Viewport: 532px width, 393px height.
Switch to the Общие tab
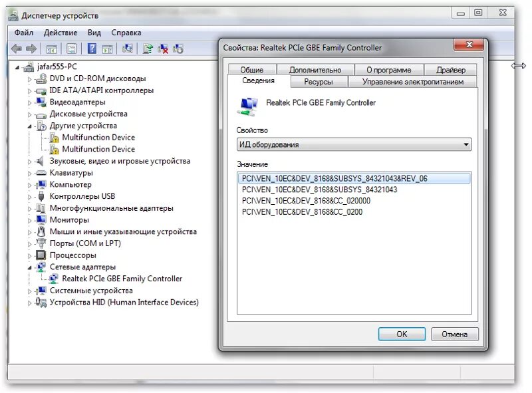point(252,70)
